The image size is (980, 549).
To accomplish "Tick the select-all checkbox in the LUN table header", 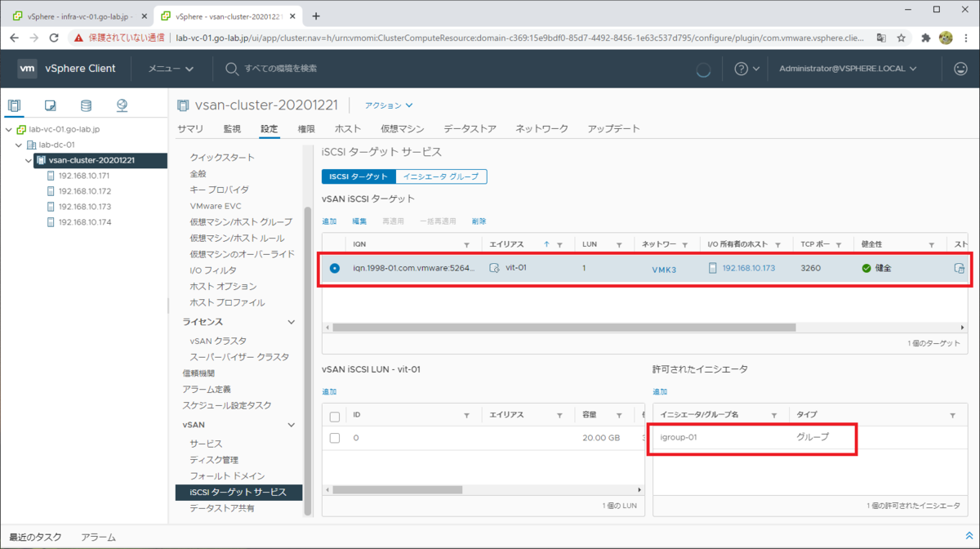I will pyautogui.click(x=334, y=416).
